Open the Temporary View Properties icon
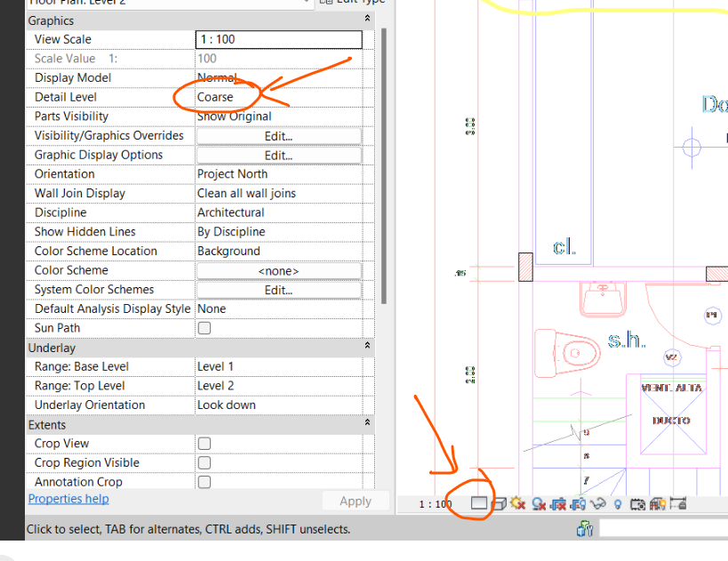Screen dimensions: 728x561 coord(637,503)
